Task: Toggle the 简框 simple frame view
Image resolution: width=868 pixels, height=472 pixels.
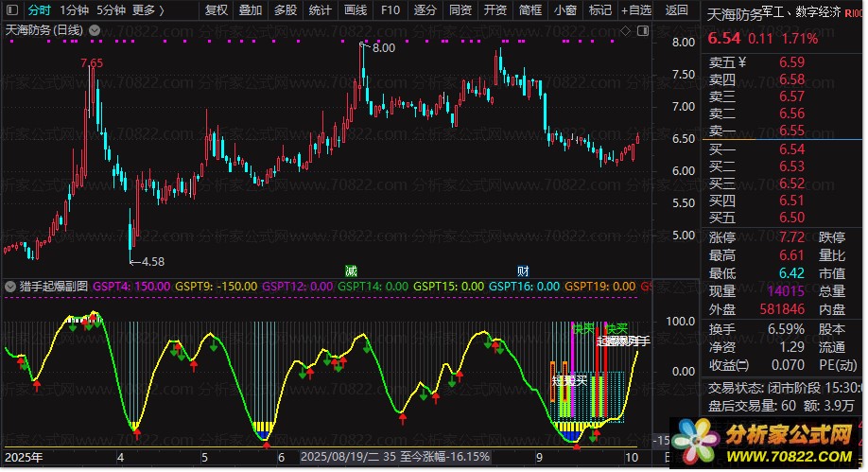Action: 530,10
